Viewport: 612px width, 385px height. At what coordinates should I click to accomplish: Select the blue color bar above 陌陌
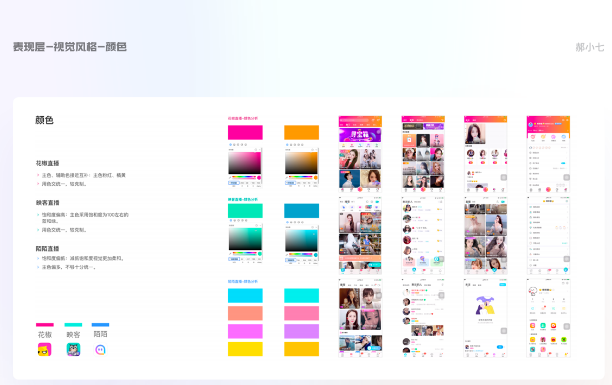[100, 324]
